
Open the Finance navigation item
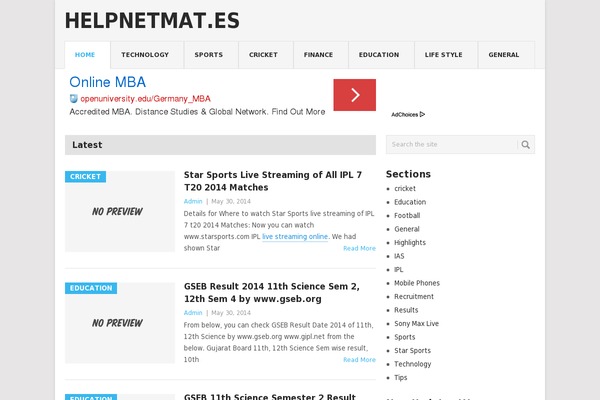[x=318, y=55]
